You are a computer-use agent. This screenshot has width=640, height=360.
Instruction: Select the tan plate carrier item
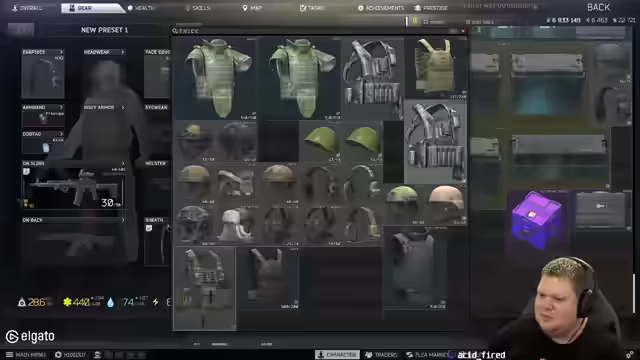click(x=435, y=68)
